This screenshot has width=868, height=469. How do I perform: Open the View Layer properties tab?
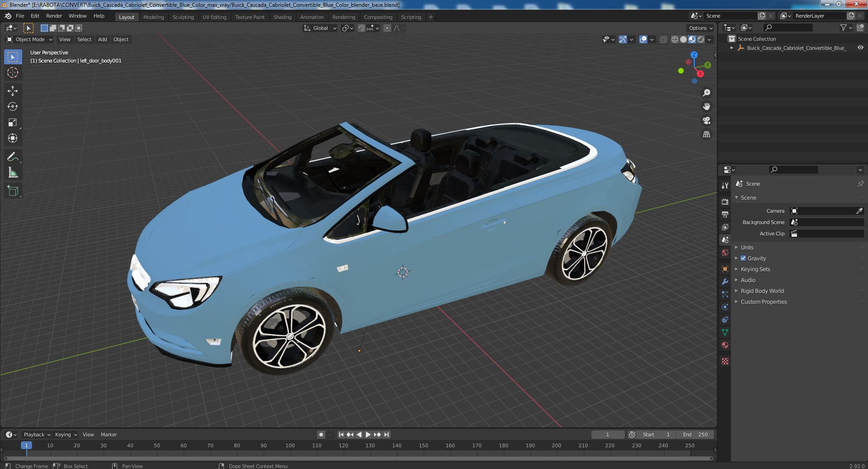(x=725, y=227)
